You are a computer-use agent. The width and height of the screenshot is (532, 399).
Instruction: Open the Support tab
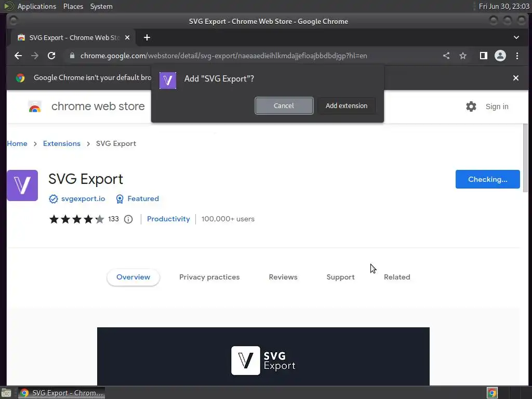(340, 277)
